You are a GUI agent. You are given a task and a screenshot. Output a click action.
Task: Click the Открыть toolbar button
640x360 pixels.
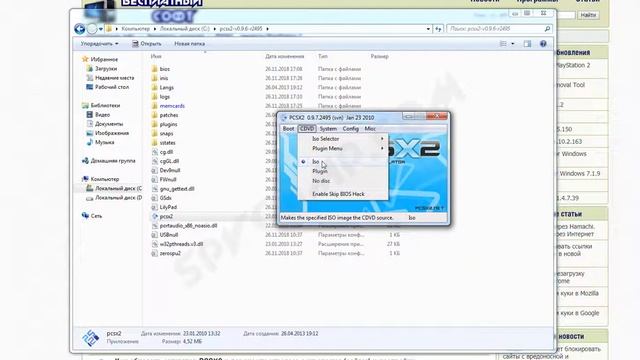click(147, 44)
